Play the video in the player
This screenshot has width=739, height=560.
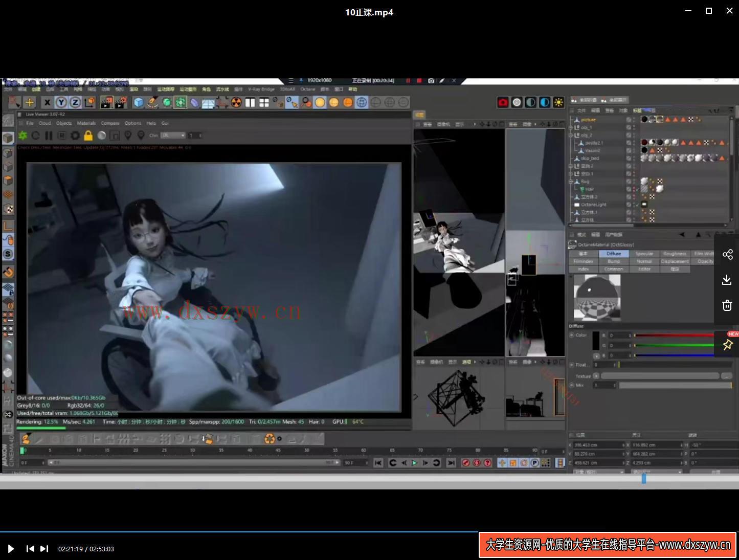pyautogui.click(x=11, y=549)
